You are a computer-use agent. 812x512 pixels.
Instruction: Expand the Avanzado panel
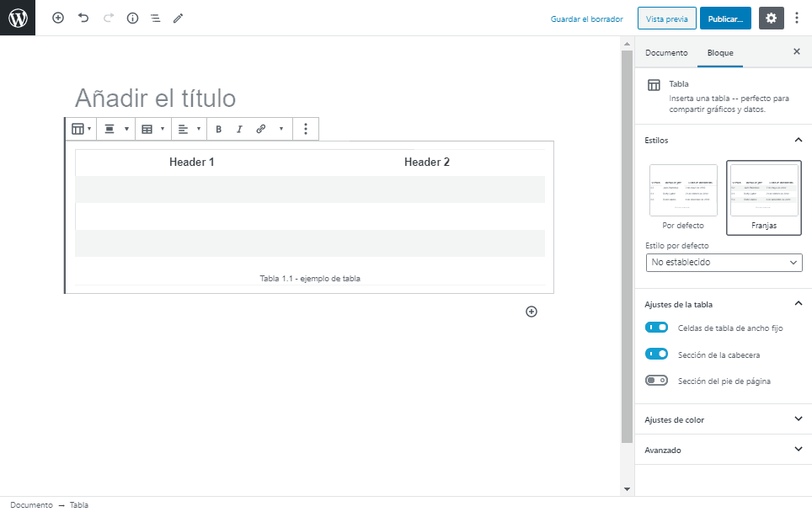(724, 450)
